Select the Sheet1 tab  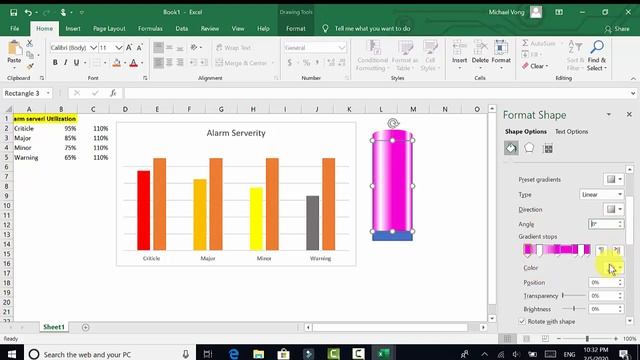(54, 327)
